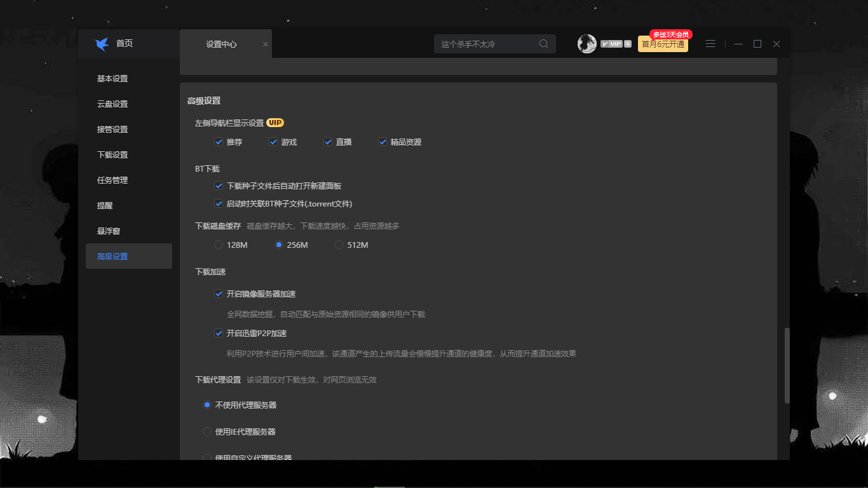Toggle the 精品资源 checkbox
The image size is (868, 488).
(383, 142)
